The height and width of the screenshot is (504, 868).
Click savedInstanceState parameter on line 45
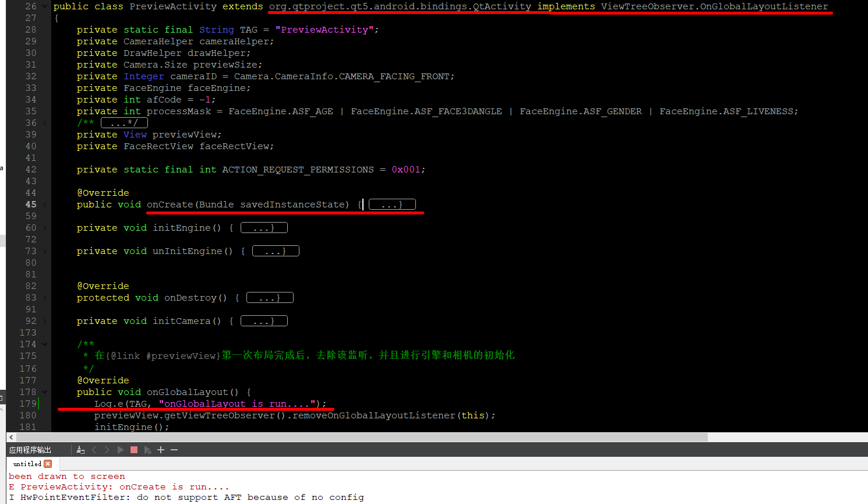click(x=292, y=205)
